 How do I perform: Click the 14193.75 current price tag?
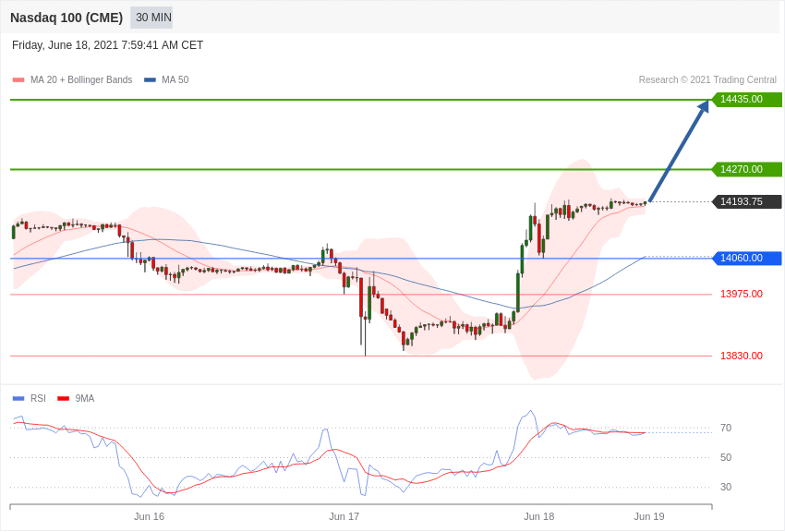tap(746, 201)
